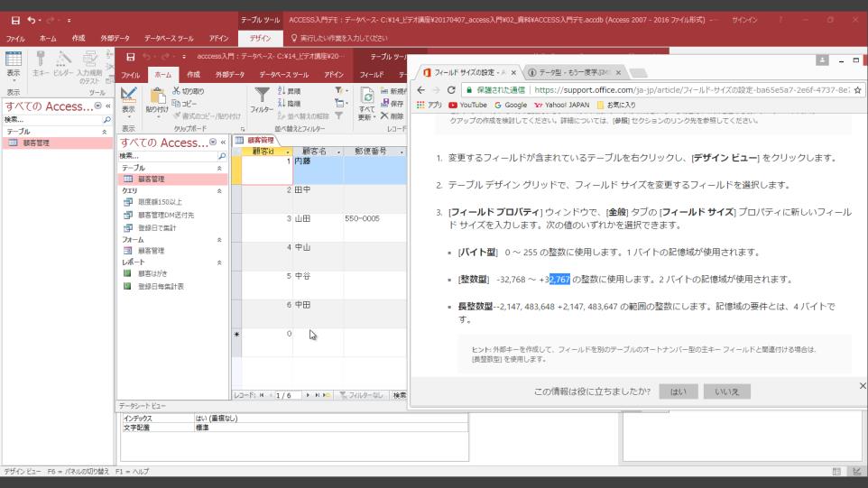Open データベース ツール tab in front Access window

(x=284, y=75)
